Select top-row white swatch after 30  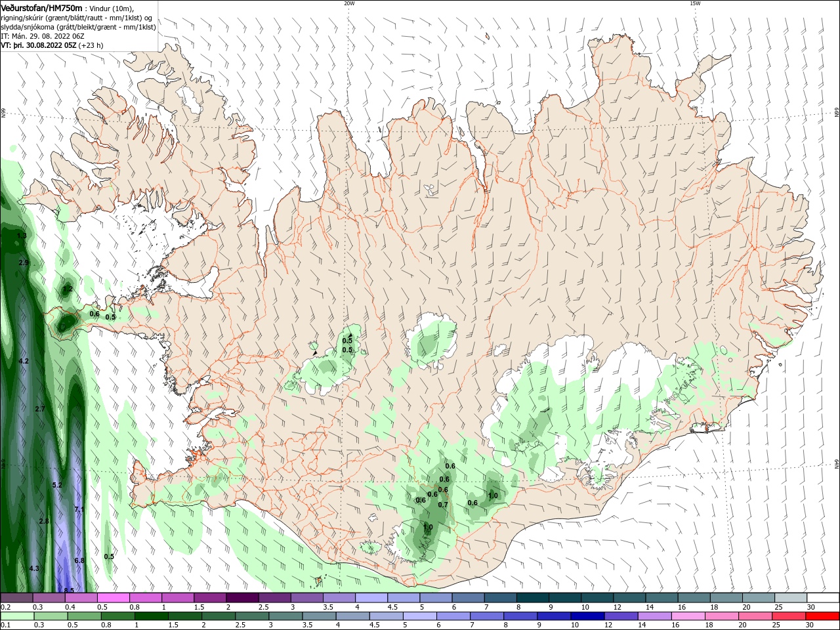click(x=823, y=598)
